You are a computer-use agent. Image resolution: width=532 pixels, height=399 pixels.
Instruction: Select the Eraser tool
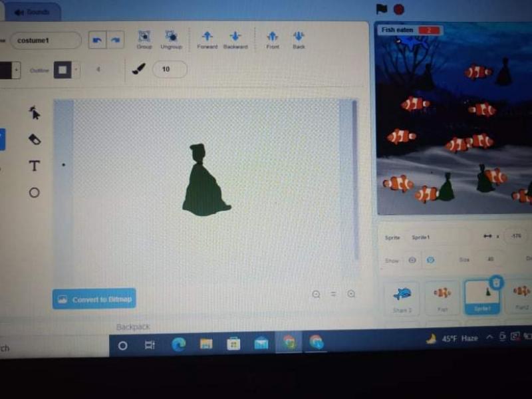click(x=35, y=139)
